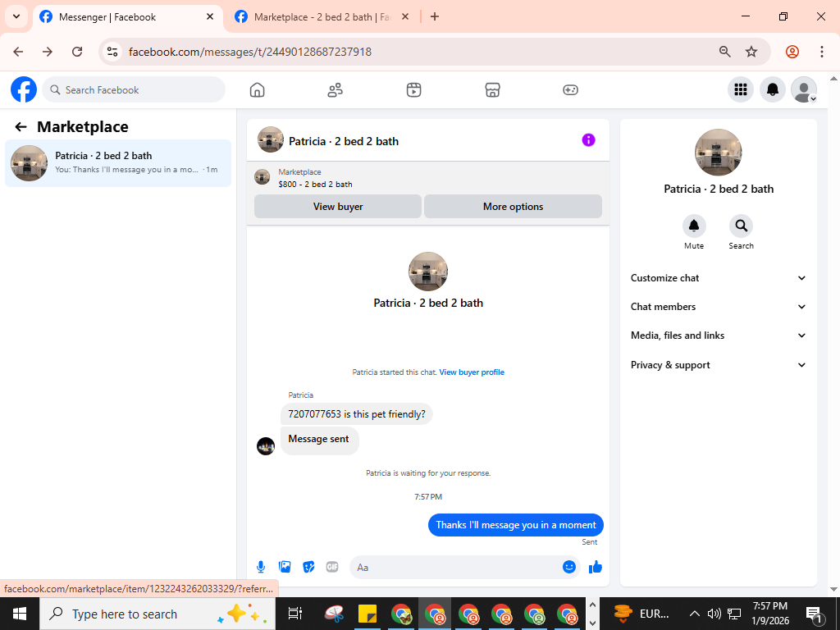
Task: Select the Patricia · 2 bed 2 bath conversation
Action: [118, 163]
